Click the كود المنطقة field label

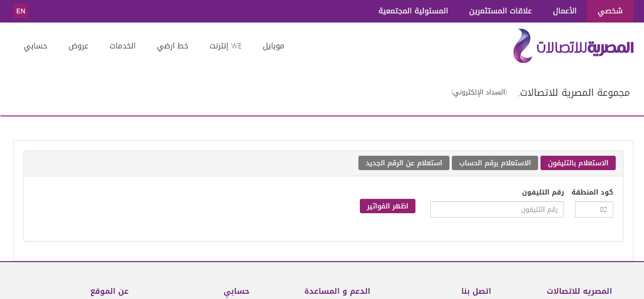point(593,192)
